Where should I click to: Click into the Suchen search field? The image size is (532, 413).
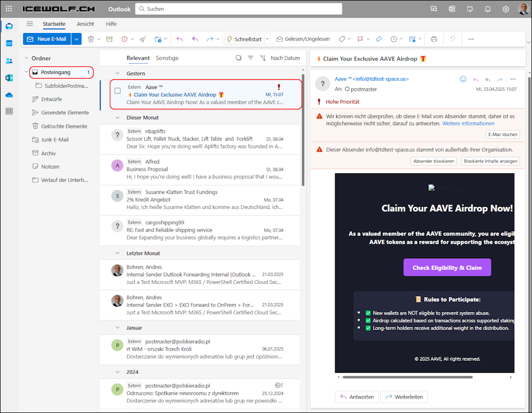238,9
